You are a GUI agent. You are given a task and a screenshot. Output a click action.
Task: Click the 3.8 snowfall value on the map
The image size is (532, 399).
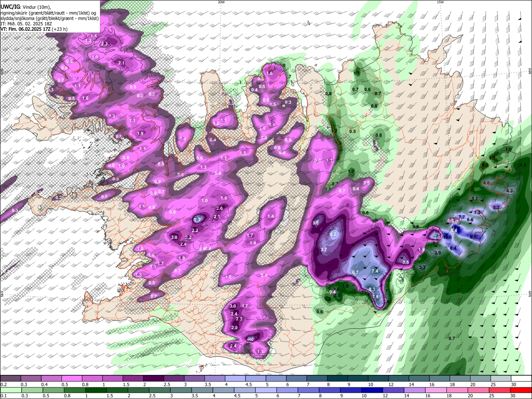315,223
